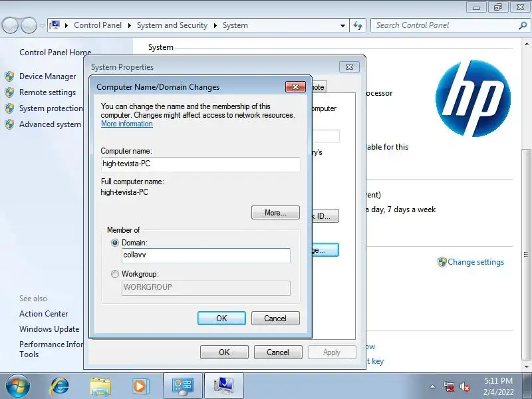Go forward with the Forward arrow button

pyautogui.click(x=29, y=25)
